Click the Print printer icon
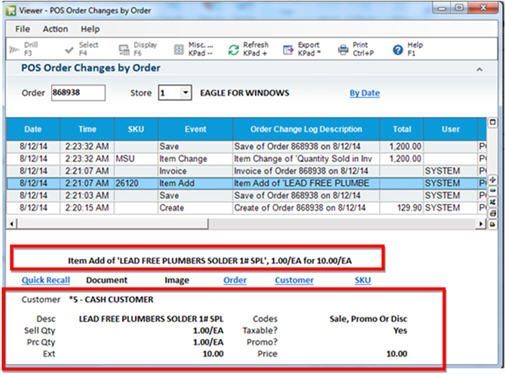Image resolution: width=505 pixels, height=375 pixels. [343, 50]
